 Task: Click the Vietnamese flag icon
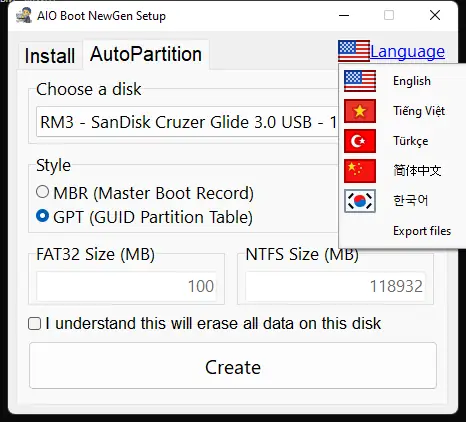[360, 111]
